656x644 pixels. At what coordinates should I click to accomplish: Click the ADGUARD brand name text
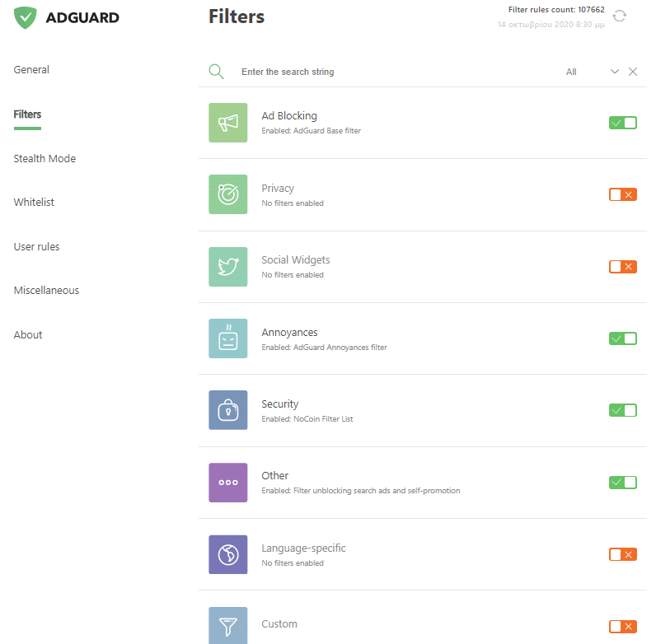tap(82, 17)
